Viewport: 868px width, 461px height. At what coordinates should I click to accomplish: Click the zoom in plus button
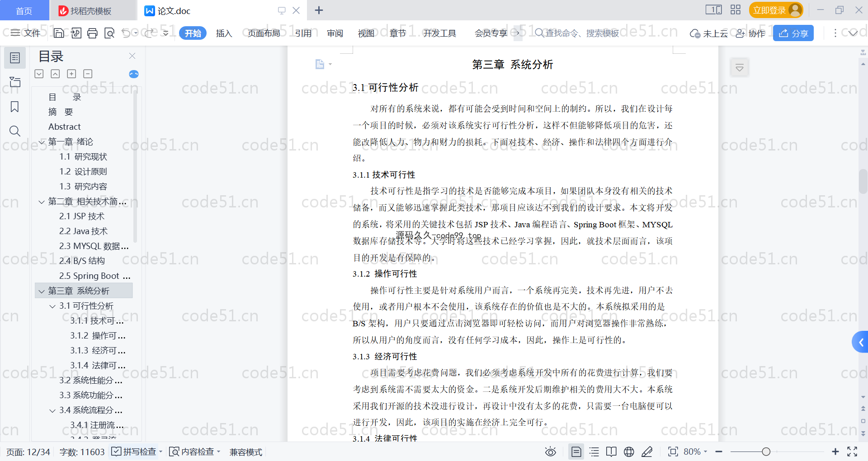pyautogui.click(x=835, y=452)
